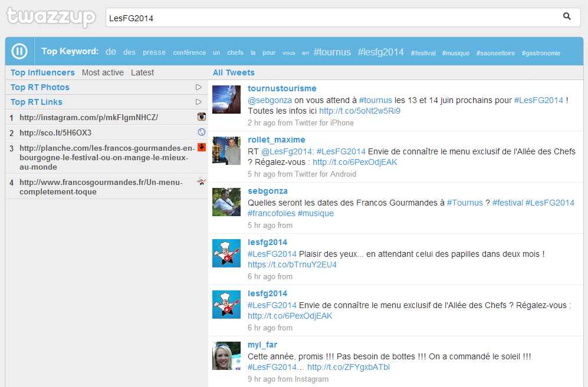Select the 'vous' top keyword
This screenshot has width=588, height=387.
pos(289,53)
